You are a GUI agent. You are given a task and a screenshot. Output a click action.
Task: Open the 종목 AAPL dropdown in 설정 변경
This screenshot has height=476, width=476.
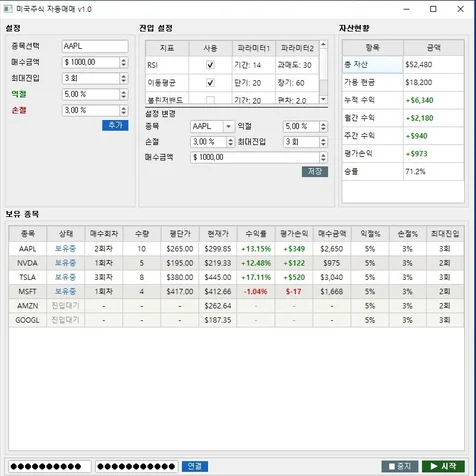click(228, 126)
